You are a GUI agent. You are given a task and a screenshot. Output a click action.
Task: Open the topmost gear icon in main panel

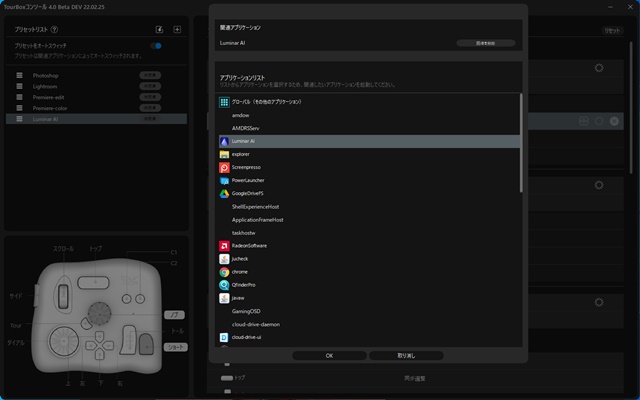point(599,68)
